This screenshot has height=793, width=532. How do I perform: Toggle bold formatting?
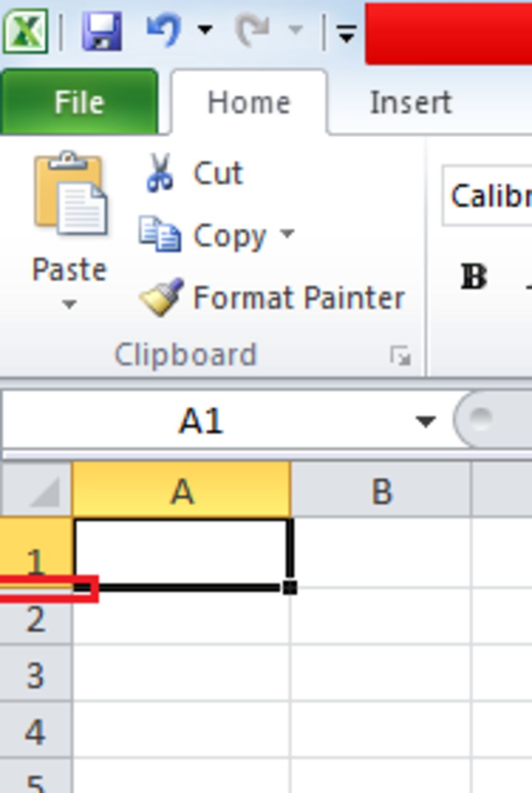point(473,277)
